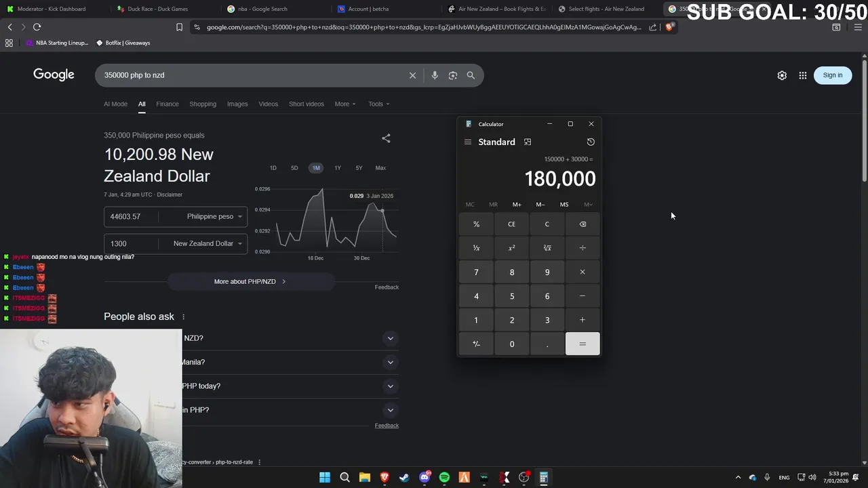Open Google Lens image search
This screenshot has height=488, width=868.
pyautogui.click(x=453, y=75)
